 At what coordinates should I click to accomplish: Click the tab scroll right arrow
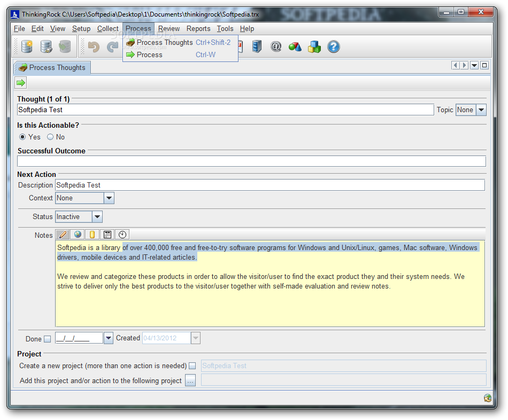[x=464, y=65]
